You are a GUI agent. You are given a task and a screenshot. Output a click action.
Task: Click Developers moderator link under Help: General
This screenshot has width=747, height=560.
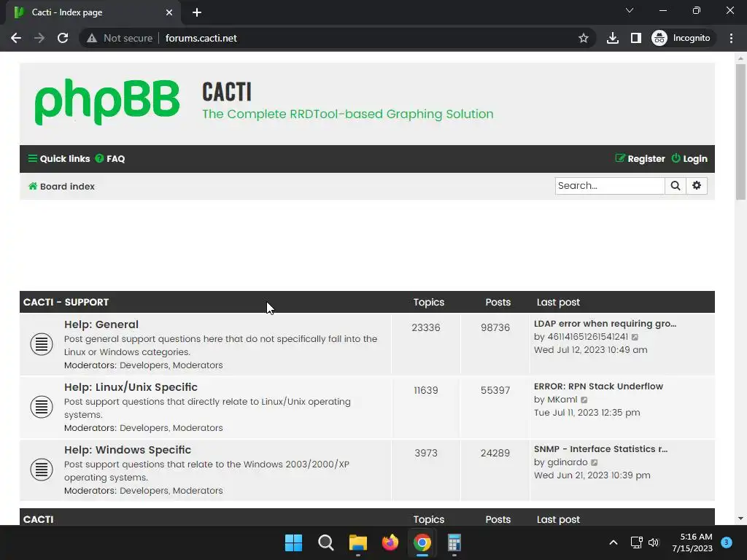coord(144,365)
